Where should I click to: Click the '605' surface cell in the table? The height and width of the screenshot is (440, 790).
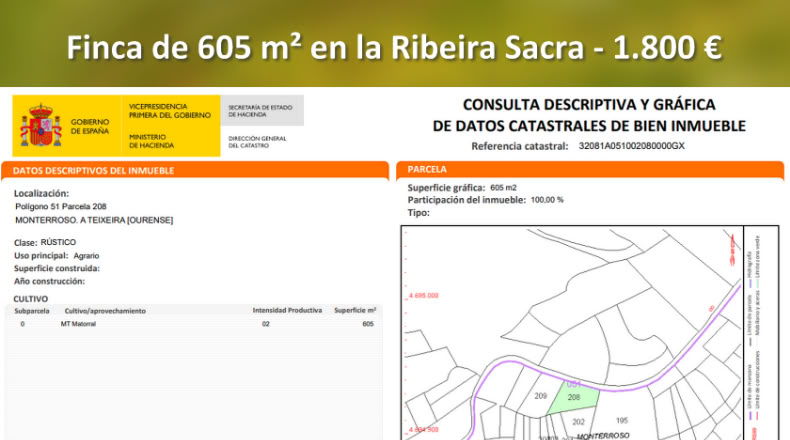[x=368, y=324]
